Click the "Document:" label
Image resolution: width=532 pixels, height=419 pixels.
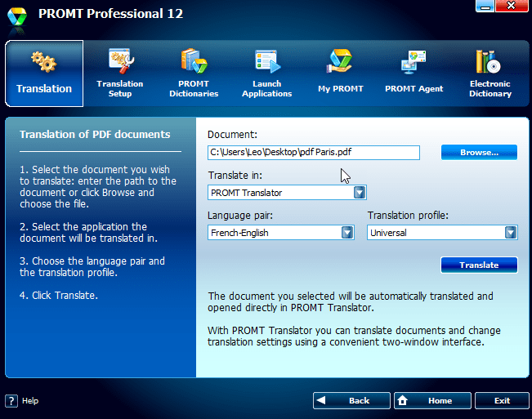(232, 135)
